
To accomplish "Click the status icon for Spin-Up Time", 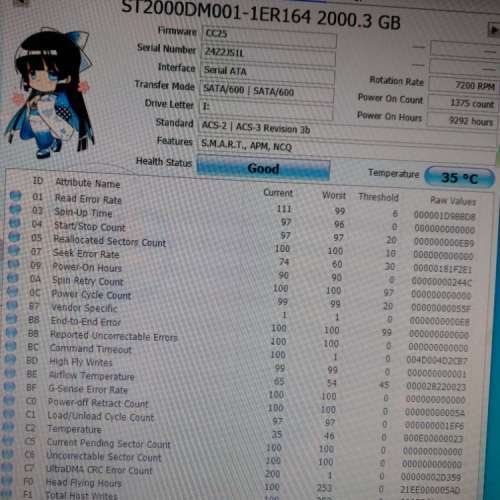I will coord(15,209).
